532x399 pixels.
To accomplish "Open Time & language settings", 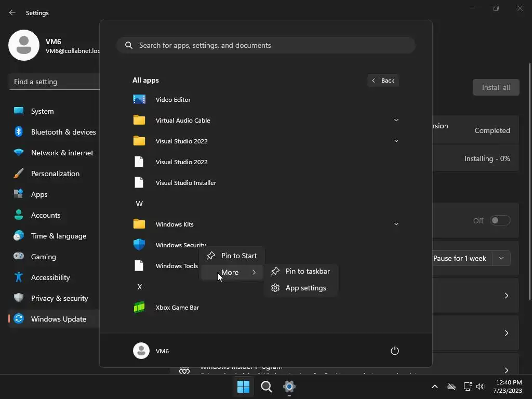I will pos(54,236).
